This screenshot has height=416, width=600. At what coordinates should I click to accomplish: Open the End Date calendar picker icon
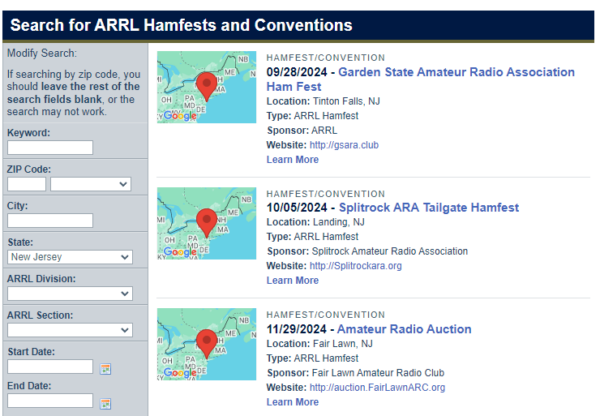click(106, 403)
